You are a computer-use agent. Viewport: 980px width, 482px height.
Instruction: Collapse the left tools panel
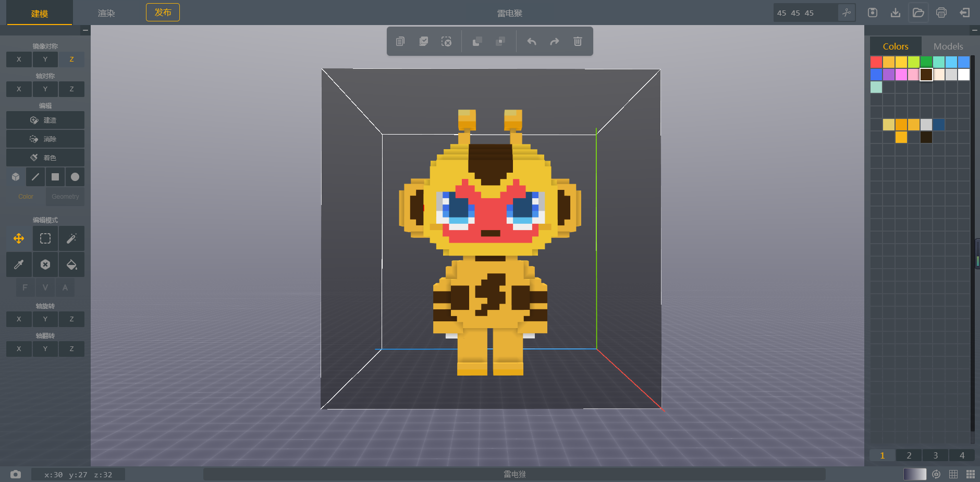(85, 30)
